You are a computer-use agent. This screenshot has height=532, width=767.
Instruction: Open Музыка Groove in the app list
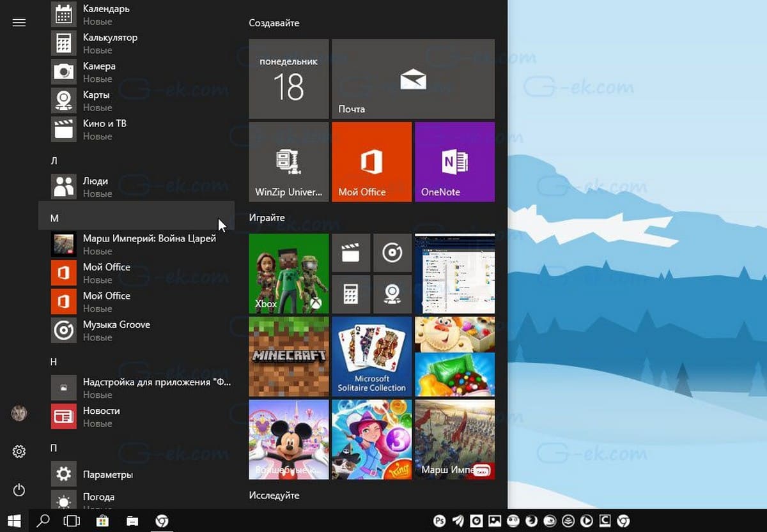(136, 330)
